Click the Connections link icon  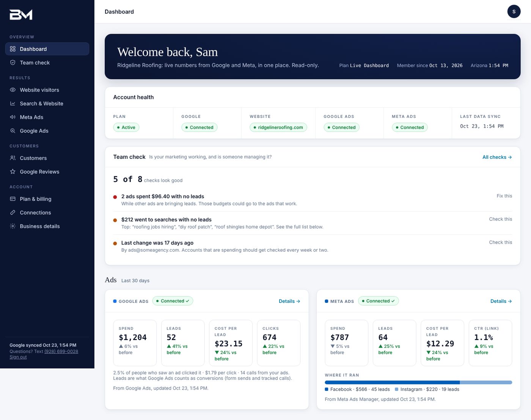coord(13,213)
